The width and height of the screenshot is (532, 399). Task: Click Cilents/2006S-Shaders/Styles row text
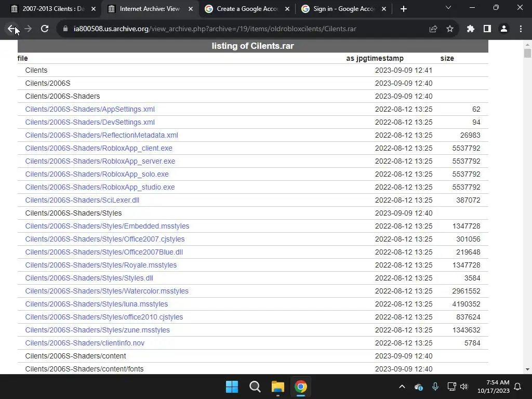(73, 213)
